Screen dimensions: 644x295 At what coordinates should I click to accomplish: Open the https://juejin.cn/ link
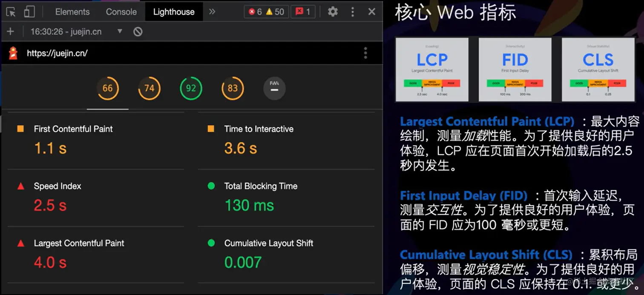tap(57, 53)
